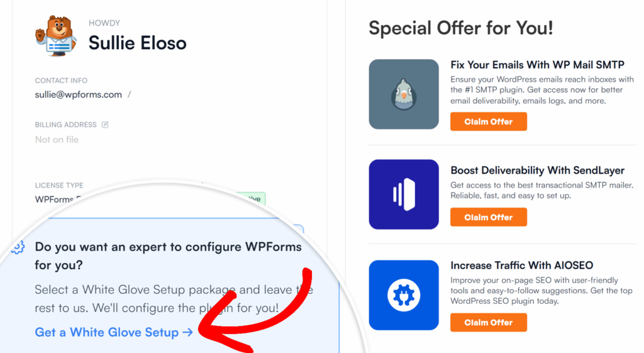644x353 pixels.
Task: Click the WP Mail SMTP pigeon icon
Action: click(404, 94)
